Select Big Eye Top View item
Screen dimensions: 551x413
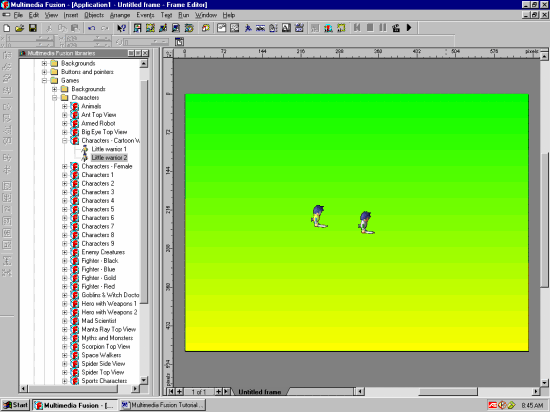pyautogui.click(x=104, y=132)
